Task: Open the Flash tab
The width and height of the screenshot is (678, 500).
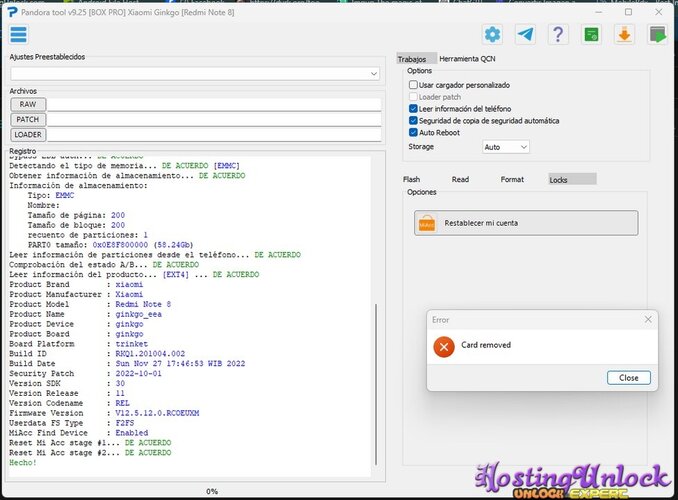Action: pos(412,179)
